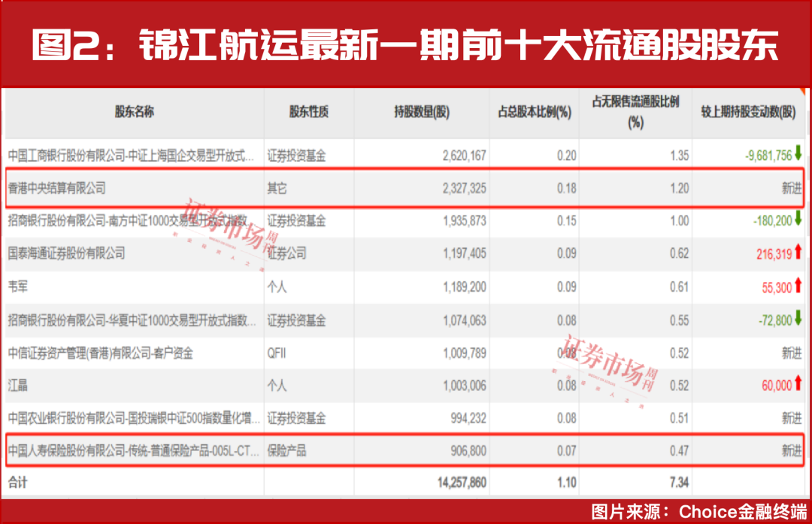Viewport: 812px width, 524px height.
Task: Click the holding value 2,327,325
Action: [x=464, y=188]
